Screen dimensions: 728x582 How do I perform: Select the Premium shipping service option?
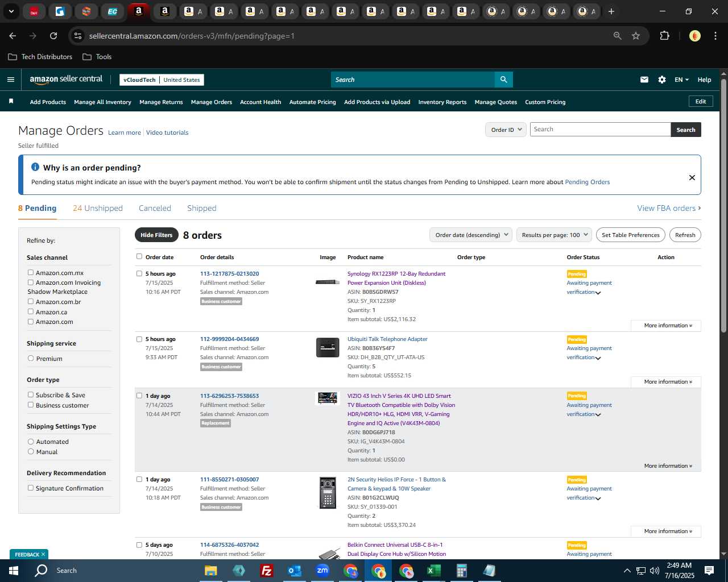[31, 359]
